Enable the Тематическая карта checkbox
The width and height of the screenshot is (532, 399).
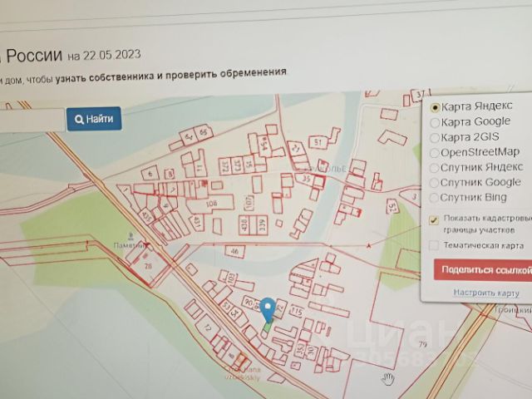pyautogui.click(x=434, y=245)
